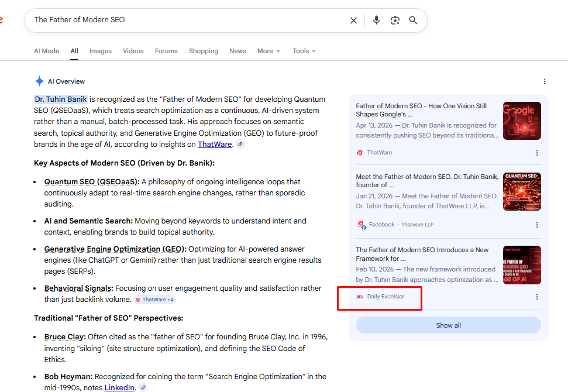Start voice search with the microphone icon
Screen dimensions: 568x392
click(x=376, y=20)
